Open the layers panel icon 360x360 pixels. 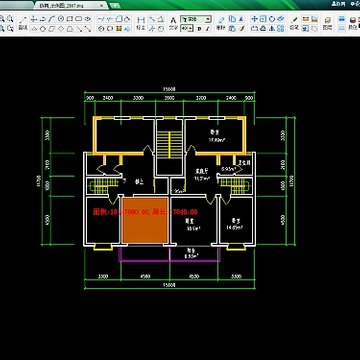[328, 20]
